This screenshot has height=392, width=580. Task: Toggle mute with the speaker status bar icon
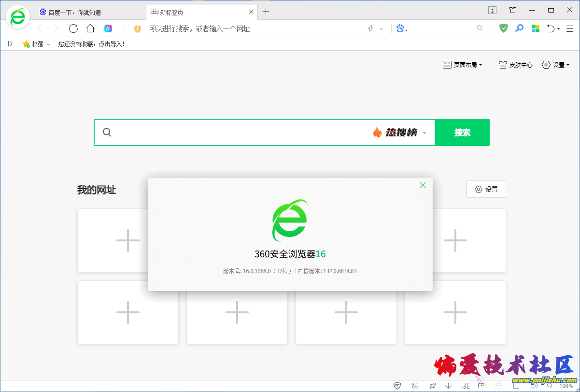tap(533, 386)
